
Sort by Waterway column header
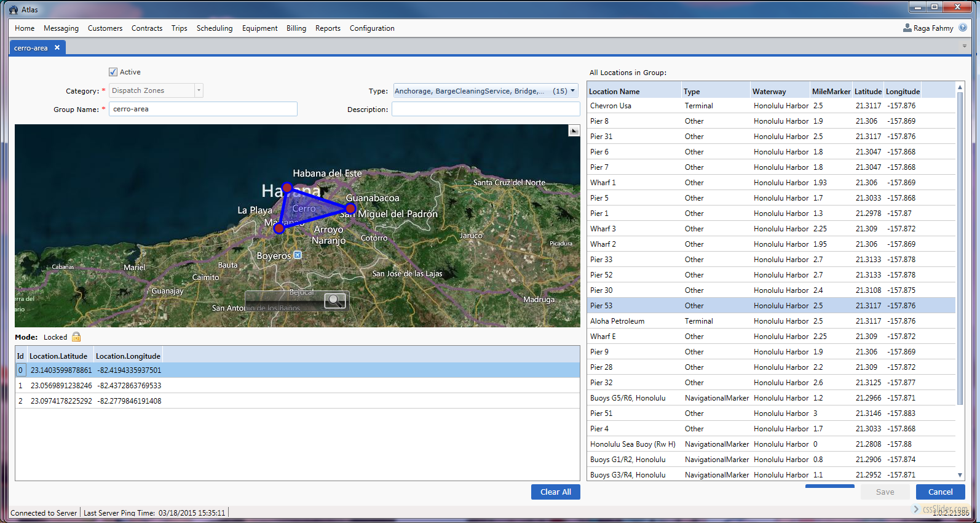click(x=780, y=91)
